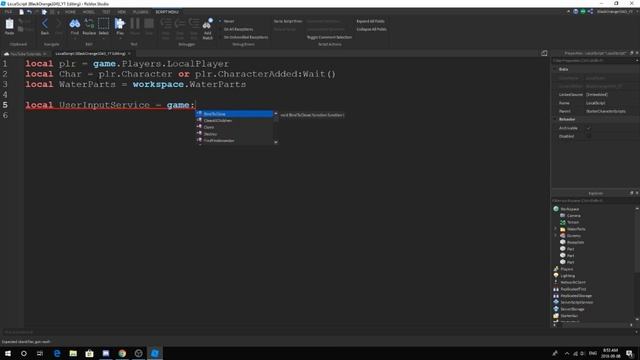Open the SCRIPT MENU ribbon tab

point(167,12)
